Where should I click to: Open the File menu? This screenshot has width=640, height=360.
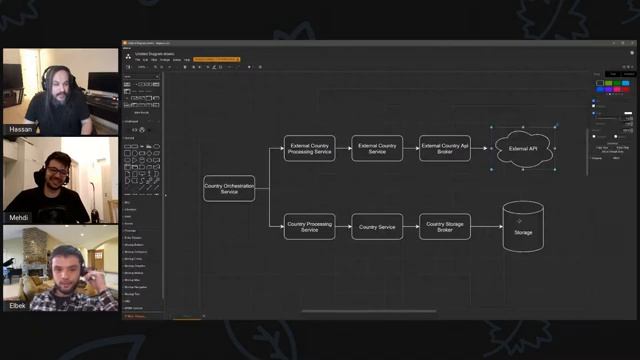pyautogui.click(x=138, y=60)
